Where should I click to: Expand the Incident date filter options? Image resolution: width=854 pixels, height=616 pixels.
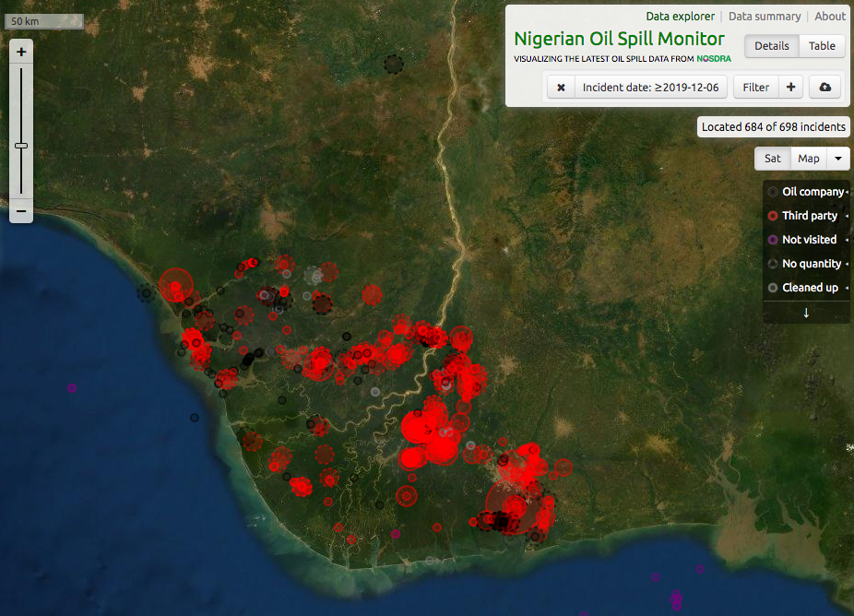[651, 88]
